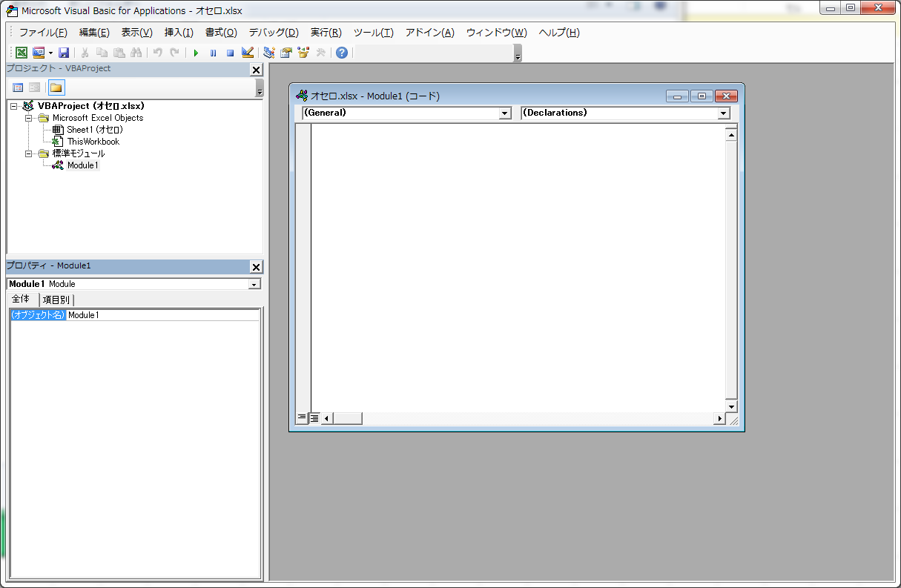Click the code window scroll up arrow
The width and height of the screenshot is (901, 588).
tap(731, 135)
